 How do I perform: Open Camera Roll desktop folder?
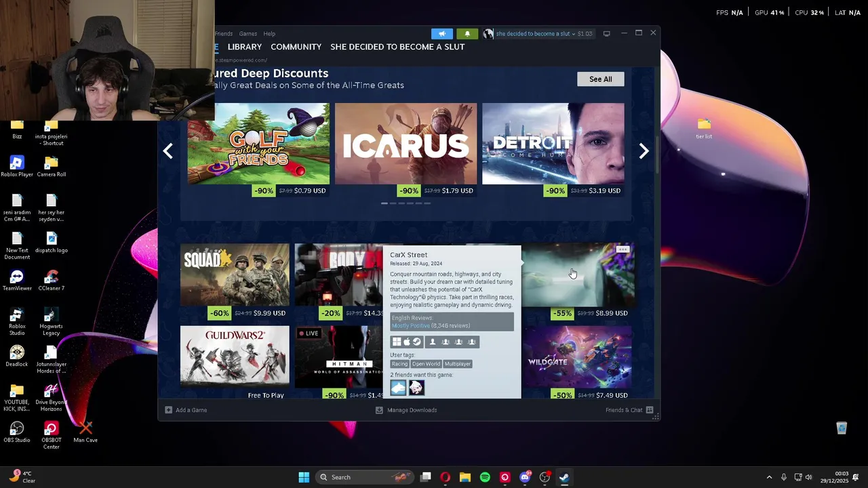click(52, 166)
